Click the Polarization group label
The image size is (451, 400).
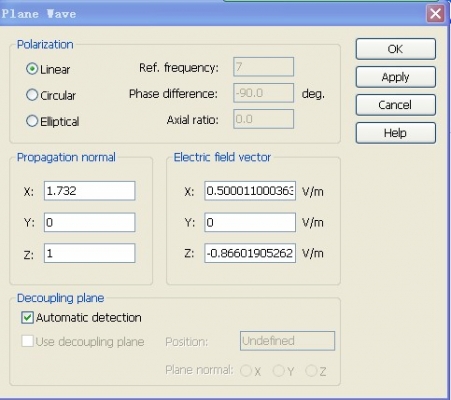pyautogui.click(x=45, y=44)
